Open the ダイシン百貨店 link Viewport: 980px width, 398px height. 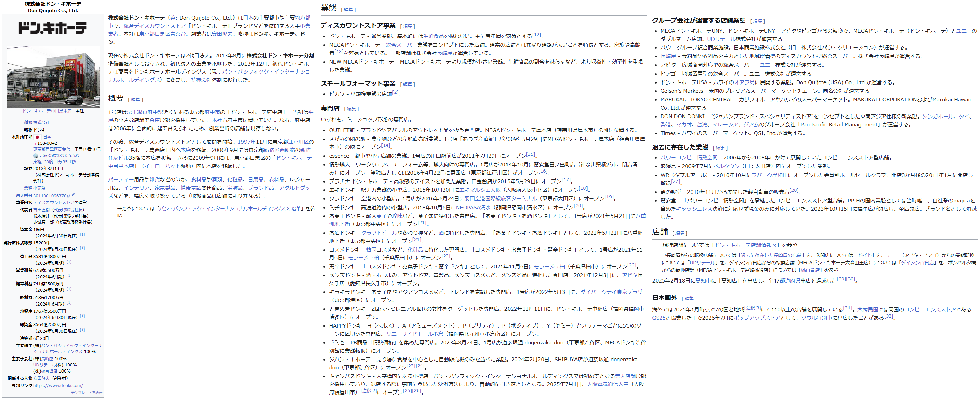(x=917, y=263)
